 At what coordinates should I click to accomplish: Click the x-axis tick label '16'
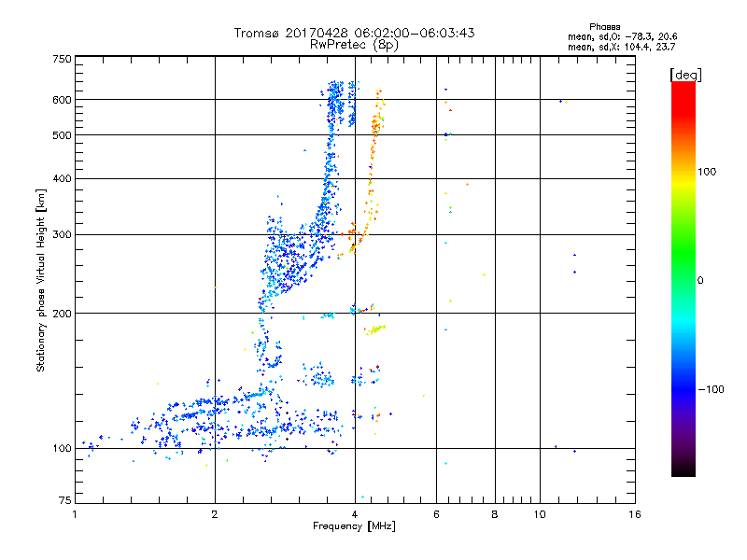pos(635,514)
